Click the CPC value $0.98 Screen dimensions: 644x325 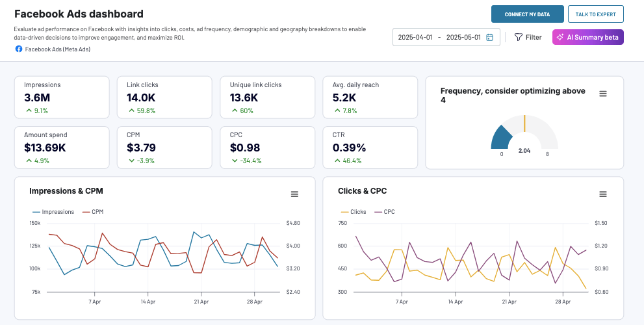(244, 148)
